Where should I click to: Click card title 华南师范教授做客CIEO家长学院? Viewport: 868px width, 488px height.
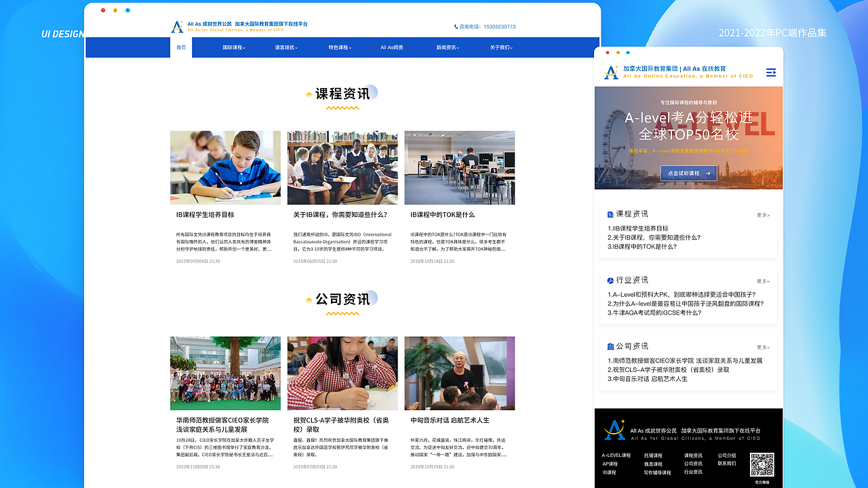222,425
